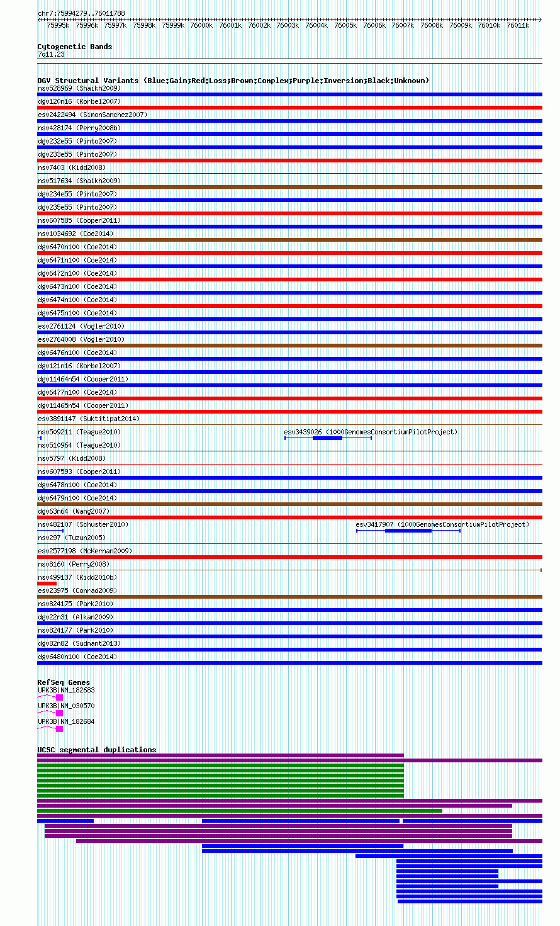Select the DGV Structural Variants track title
This screenshot has width=560, height=926.
pos(233,81)
